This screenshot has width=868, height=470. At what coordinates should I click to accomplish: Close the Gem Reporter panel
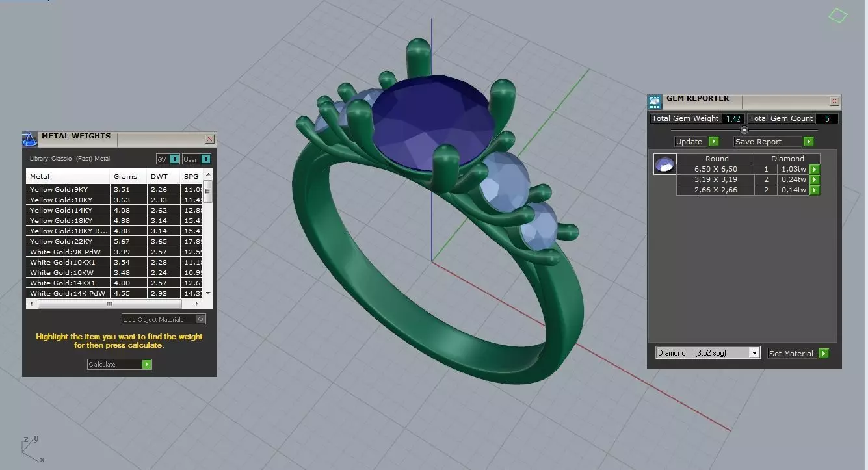pyautogui.click(x=835, y=101)
